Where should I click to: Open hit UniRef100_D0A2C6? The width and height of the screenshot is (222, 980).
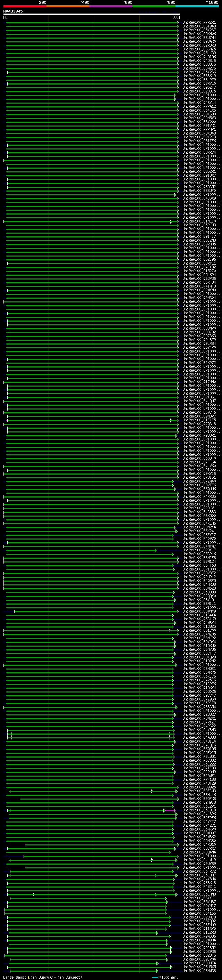click(x=199, y=68)
